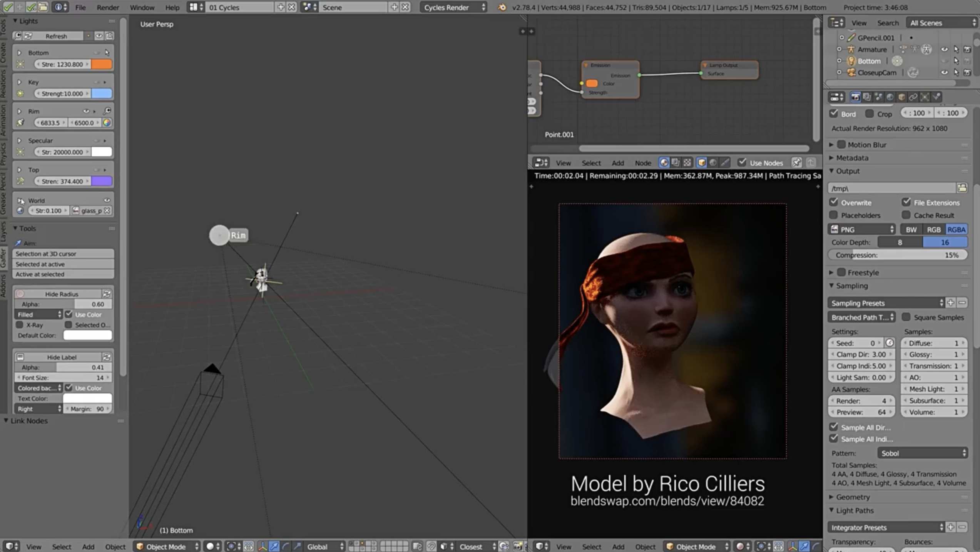Click the Selection at 3D cursor button

coord(63,254)
